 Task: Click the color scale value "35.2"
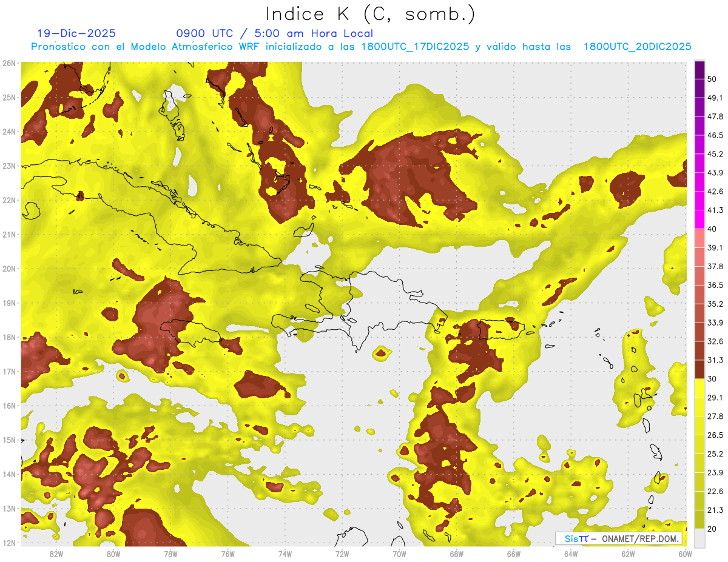pyautogui.click(x=715, y=304)
